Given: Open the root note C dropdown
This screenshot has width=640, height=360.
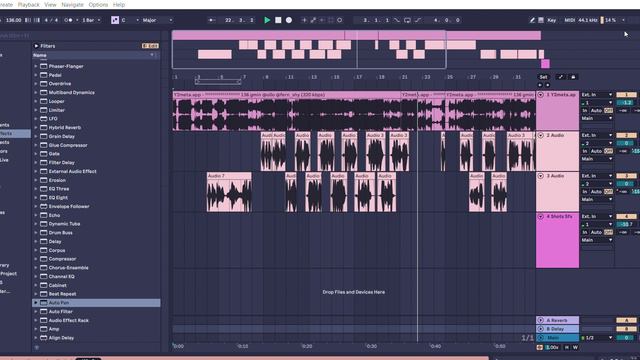Looking at the screenshot, I should click(130, 20).
